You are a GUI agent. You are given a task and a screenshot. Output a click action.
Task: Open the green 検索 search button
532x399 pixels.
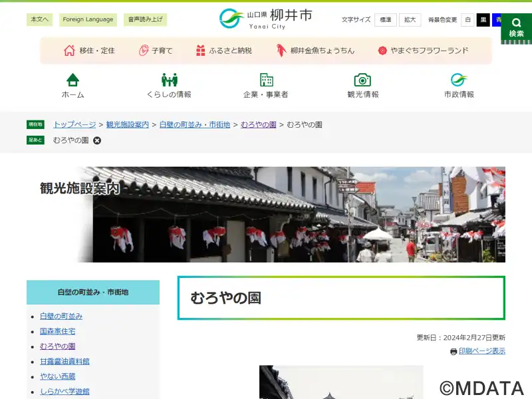[516, 29]
